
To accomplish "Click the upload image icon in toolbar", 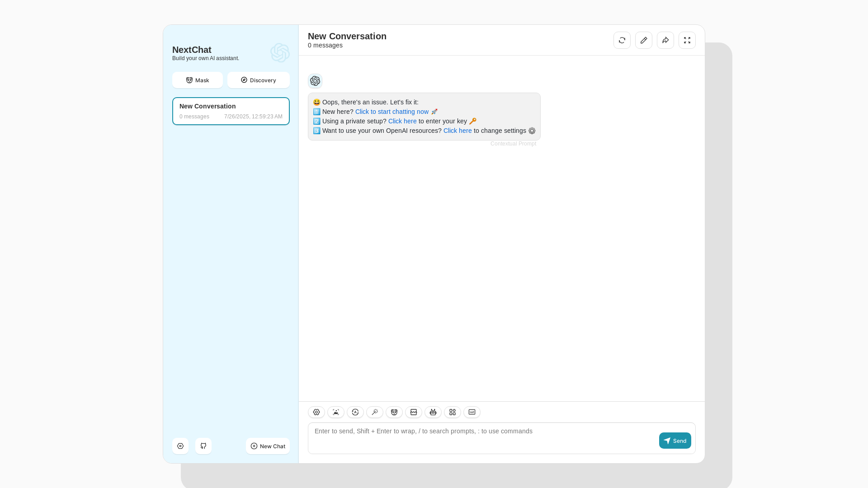I will pyautogui.click(x=336, y=412).
